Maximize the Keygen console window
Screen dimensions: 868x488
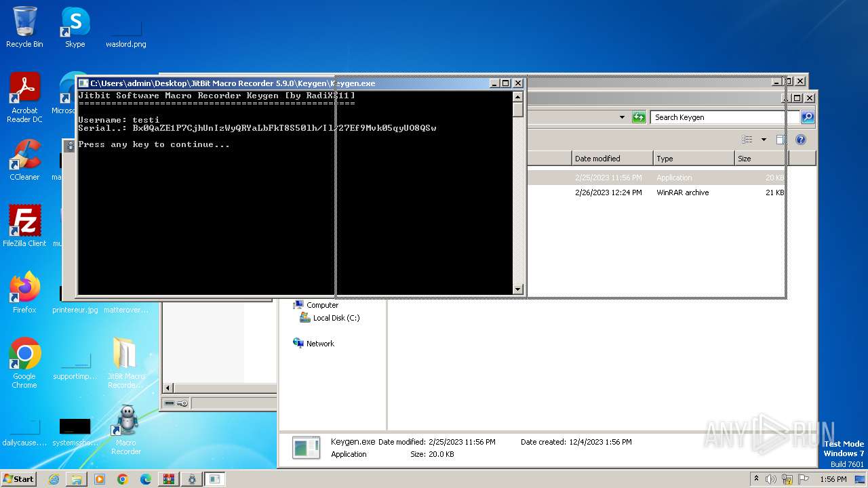pyautogui.click(x=506, y=83)
